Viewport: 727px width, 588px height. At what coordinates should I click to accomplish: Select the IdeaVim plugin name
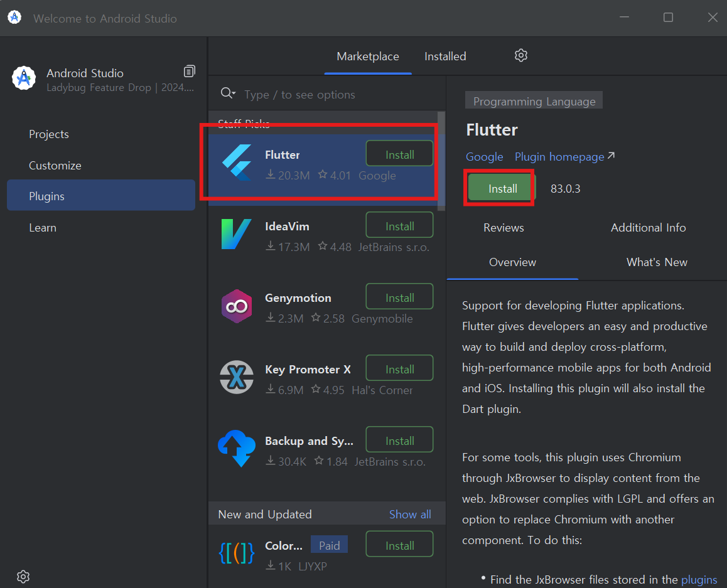click(x=287, y=226)
